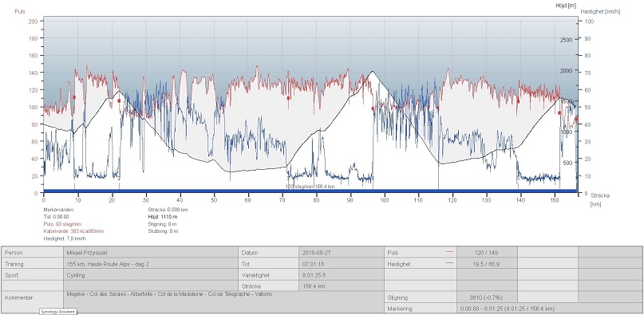Screen dimensions: 644x315
Task: Click the Träning label cell
Action: 33,264
